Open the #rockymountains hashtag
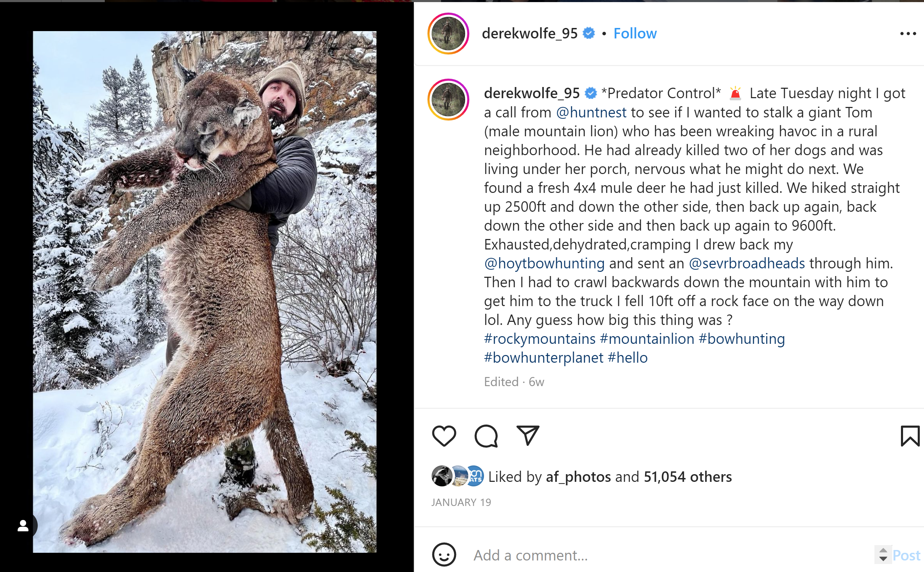This screenshot has width=924, height=572. [540, 339]
